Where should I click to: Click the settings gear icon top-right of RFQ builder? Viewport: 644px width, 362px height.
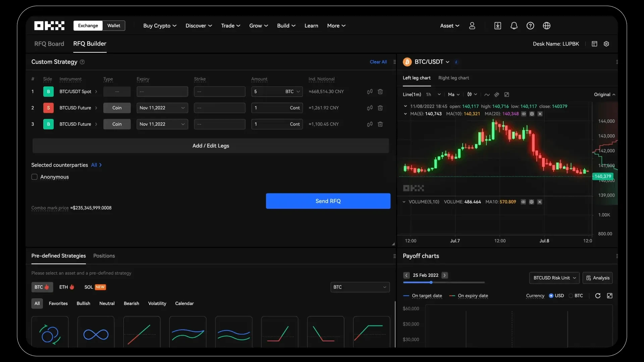606,44
